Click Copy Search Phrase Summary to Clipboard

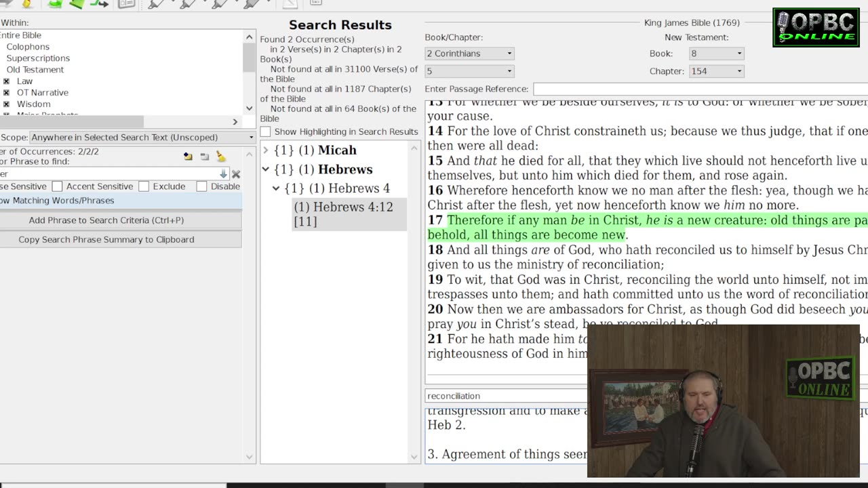point(121,240)
